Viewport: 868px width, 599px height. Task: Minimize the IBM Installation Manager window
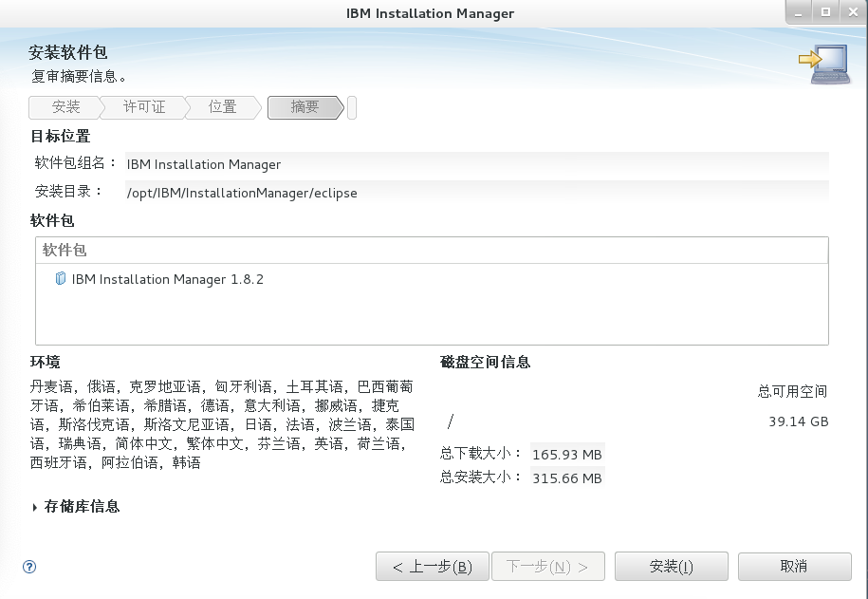click(x=798, y=12)
